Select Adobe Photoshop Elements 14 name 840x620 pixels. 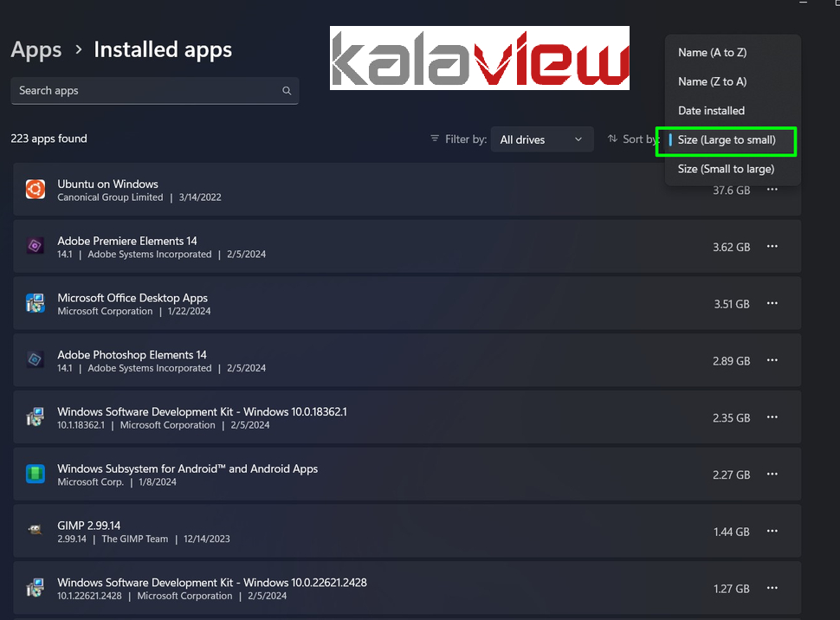132,355
